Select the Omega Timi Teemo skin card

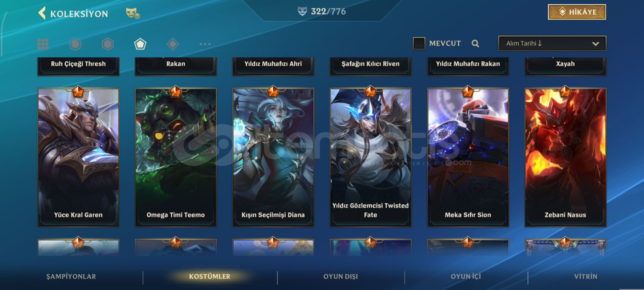tap(176, 157)
